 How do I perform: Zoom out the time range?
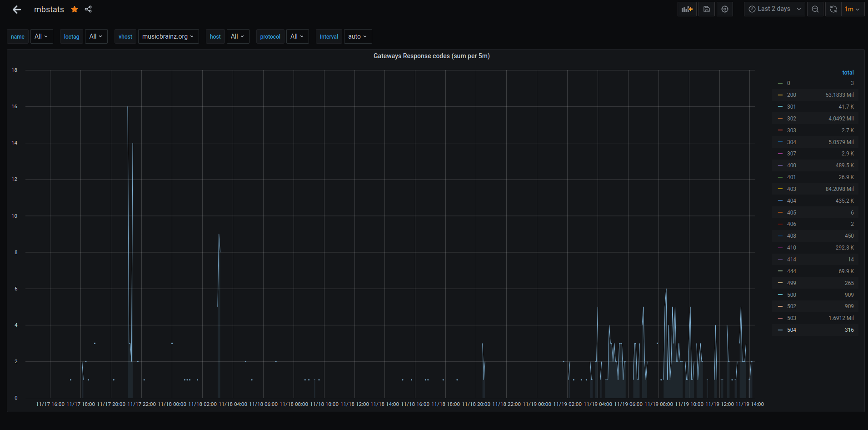point(815,9)
